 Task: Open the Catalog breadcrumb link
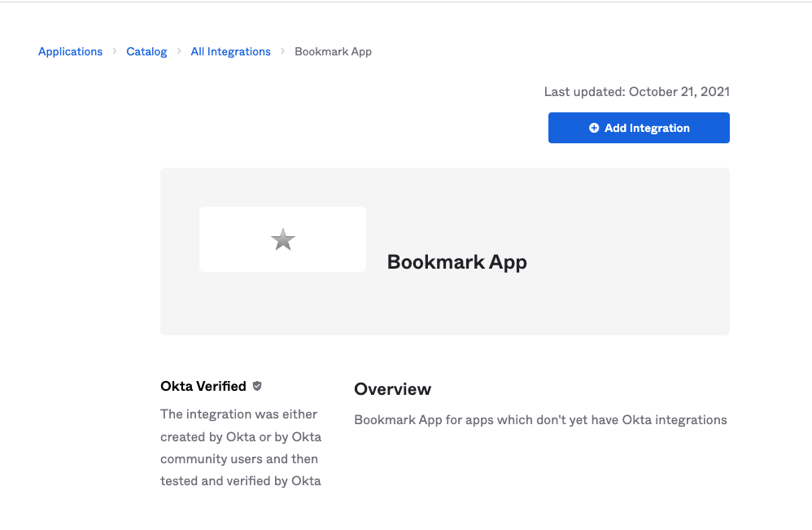(x=146, y=51)
